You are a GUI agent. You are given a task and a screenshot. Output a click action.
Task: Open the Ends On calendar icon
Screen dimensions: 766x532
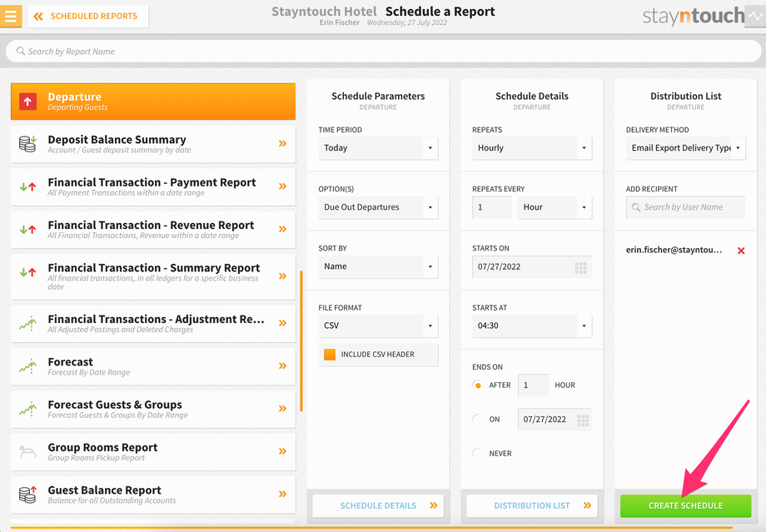coord(583,420)
